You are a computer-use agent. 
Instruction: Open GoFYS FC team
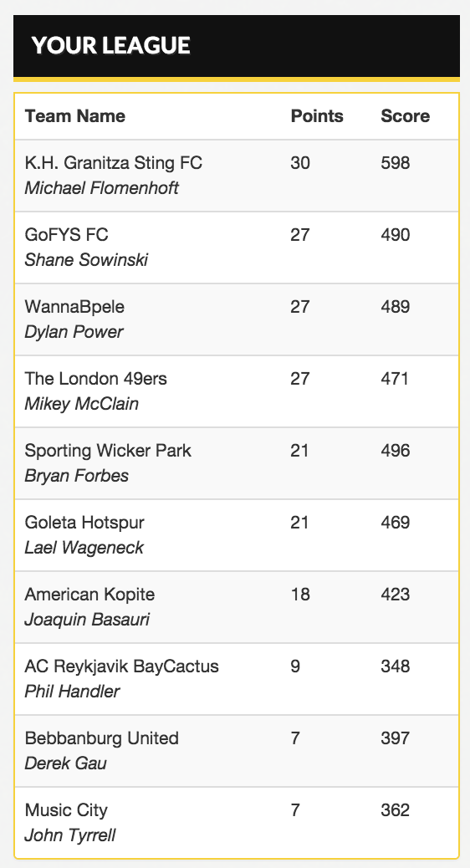[x=66, y=235]
